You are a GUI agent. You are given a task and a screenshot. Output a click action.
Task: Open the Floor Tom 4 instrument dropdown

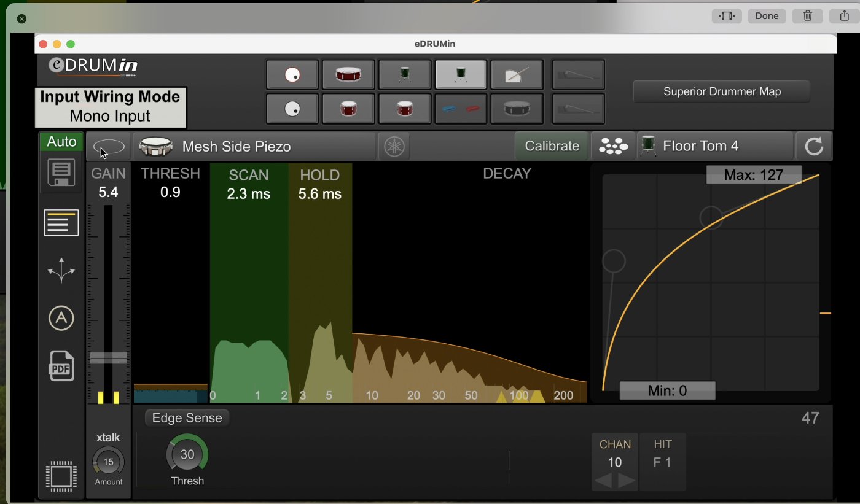(x=715, y=146)
